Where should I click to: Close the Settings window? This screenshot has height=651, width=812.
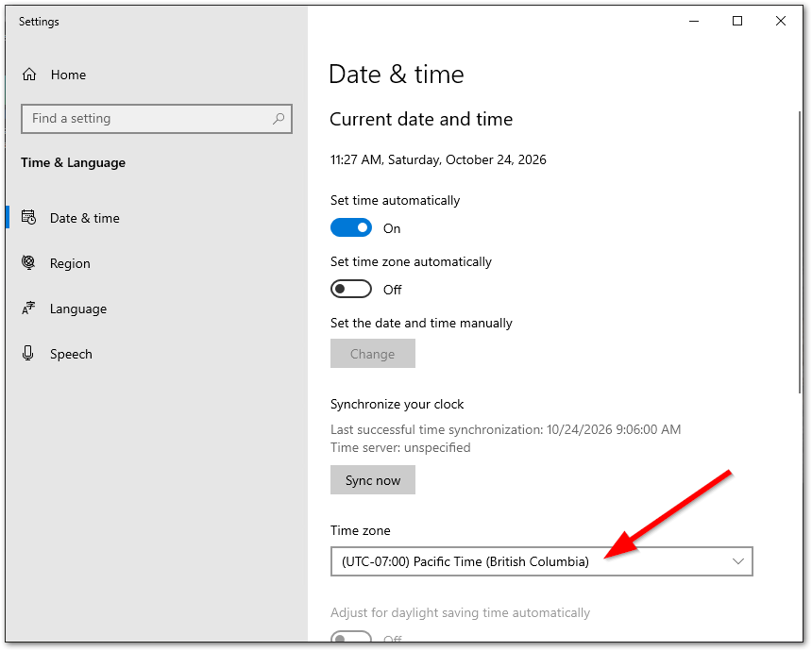(781, 21)
